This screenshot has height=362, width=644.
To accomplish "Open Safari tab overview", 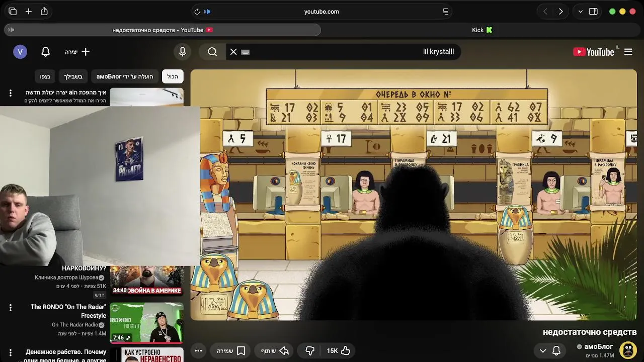I will [13, 11].
